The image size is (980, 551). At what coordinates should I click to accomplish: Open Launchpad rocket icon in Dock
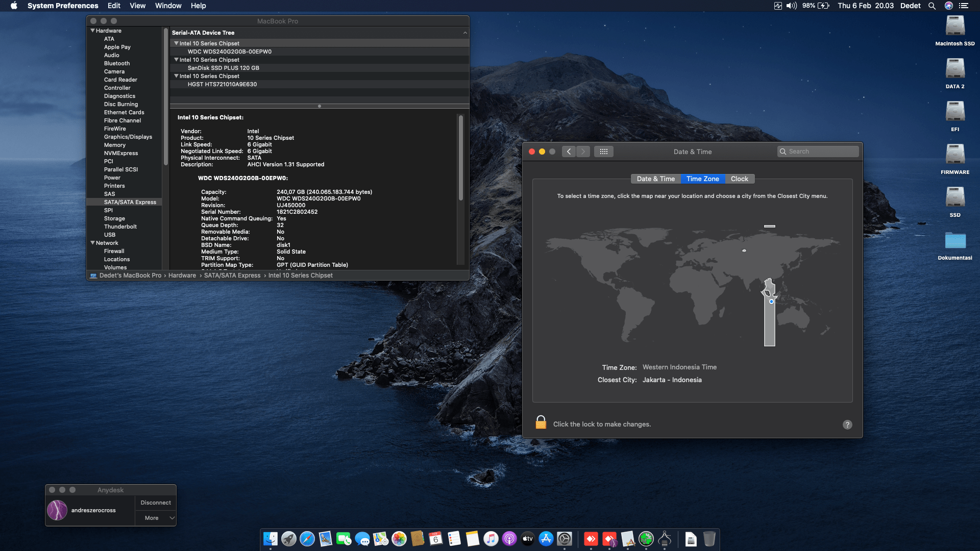click(x=289, y=539)
